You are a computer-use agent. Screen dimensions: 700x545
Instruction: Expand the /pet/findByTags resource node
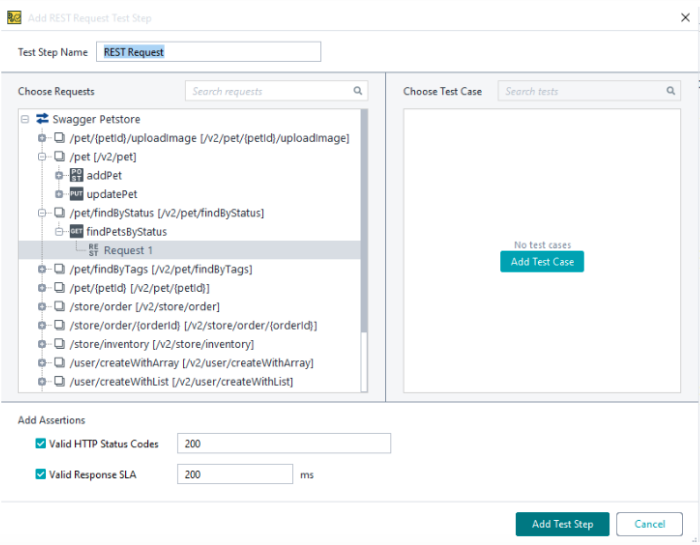coord(42,269)
